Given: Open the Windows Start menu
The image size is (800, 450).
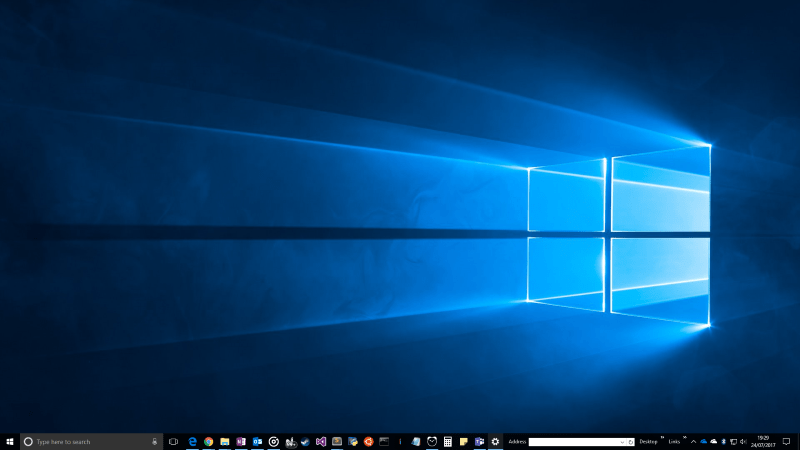Looking at the screenshot, I should [9, 441].
